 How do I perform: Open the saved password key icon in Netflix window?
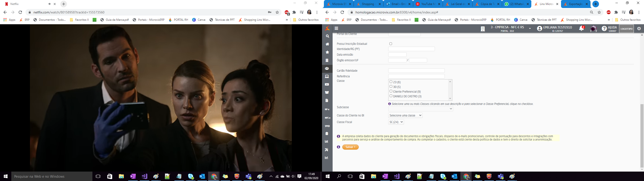pos(269,12)
